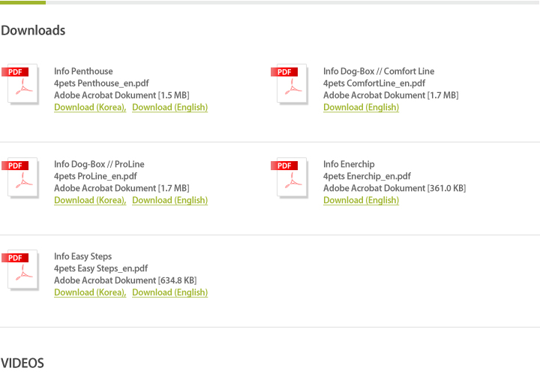Screen dimensions: 540x392
Task: Select the 4pets Penthouse_en.pdf filename text
Action: [x=101, y=83]
